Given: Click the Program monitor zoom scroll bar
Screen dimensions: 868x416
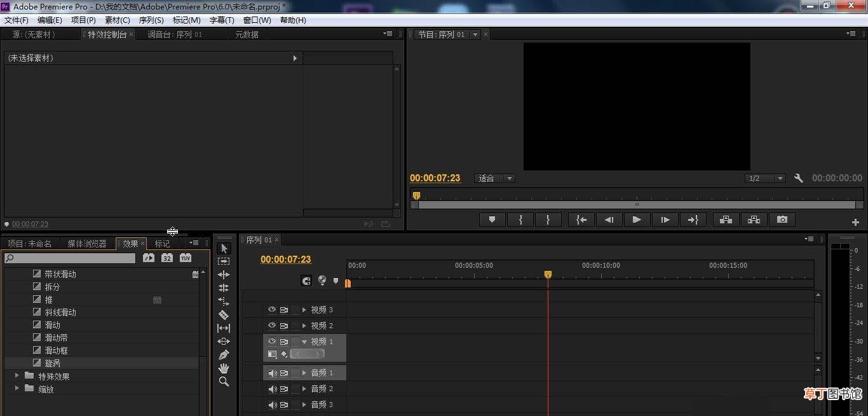Looking at the screenshot, I should [x=637, y=205].
